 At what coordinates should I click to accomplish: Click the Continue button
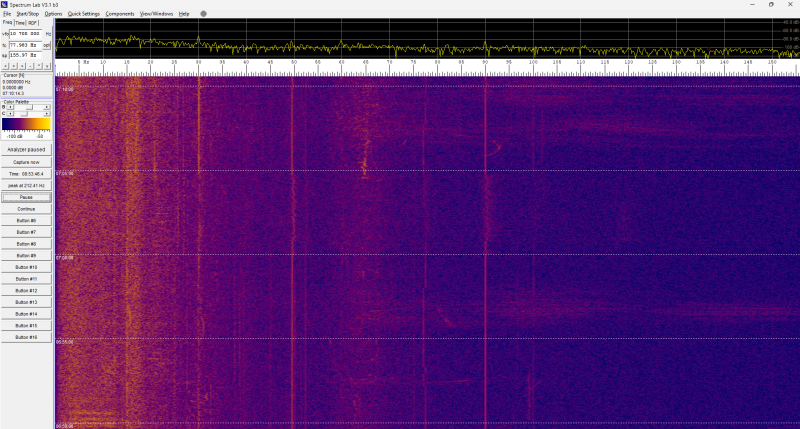click(x=26, y=209)
